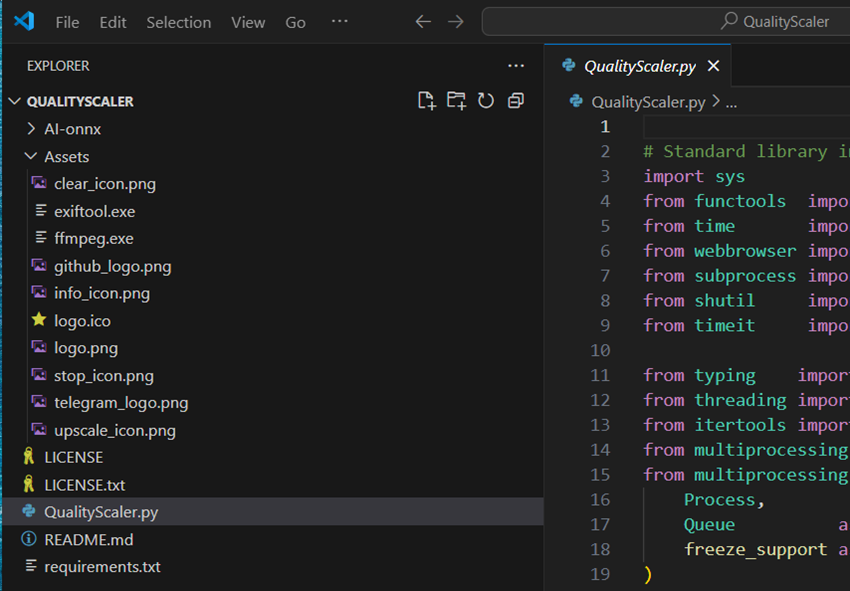
Task: Navigate back using the back arrow
Action: click(422, 20)
